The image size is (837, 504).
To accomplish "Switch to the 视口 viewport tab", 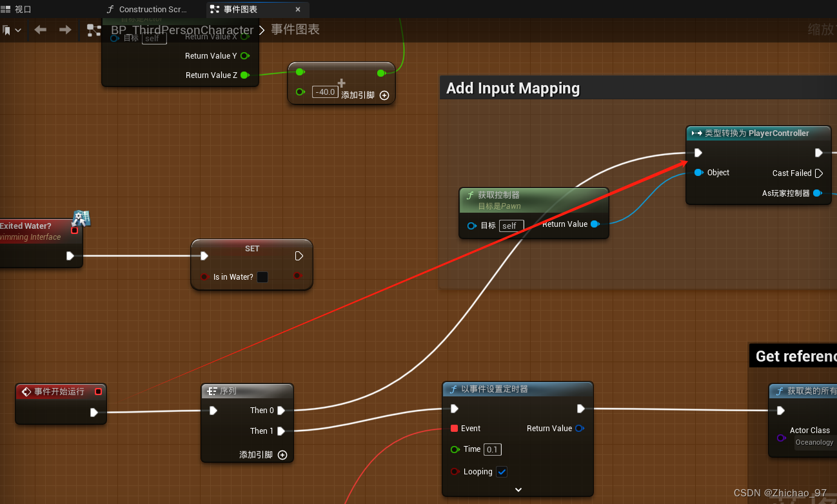I will tap(17, 9).
